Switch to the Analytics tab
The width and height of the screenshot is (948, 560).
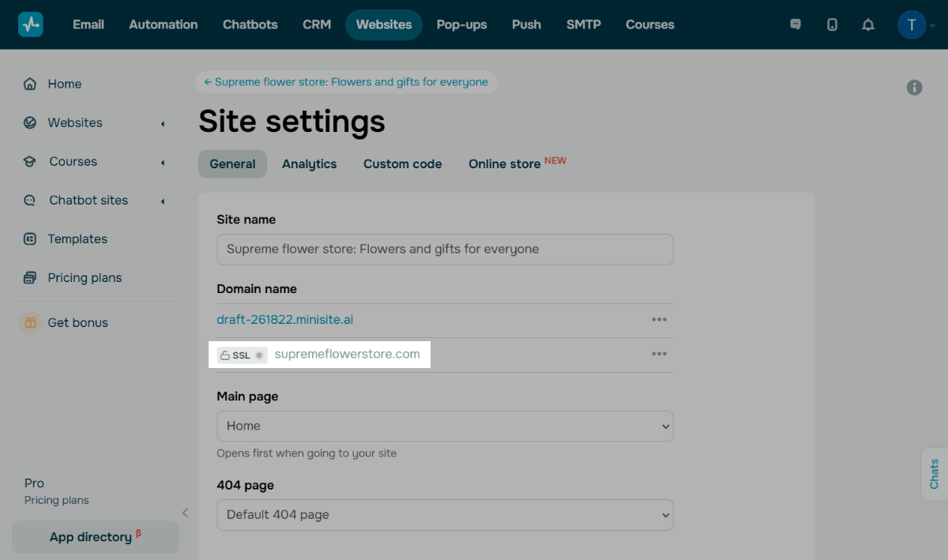tap(309, 164)
